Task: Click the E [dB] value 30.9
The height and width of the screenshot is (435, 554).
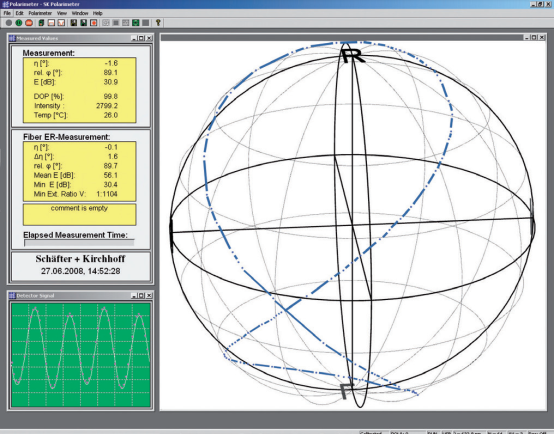Action: point(111,82)
